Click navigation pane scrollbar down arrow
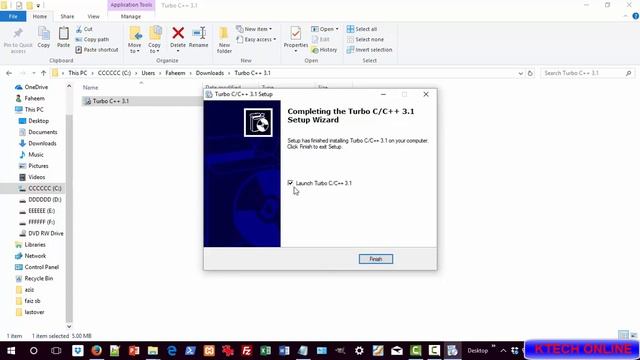This screenshot has height=360, width=640. click(x=69, y=326)
